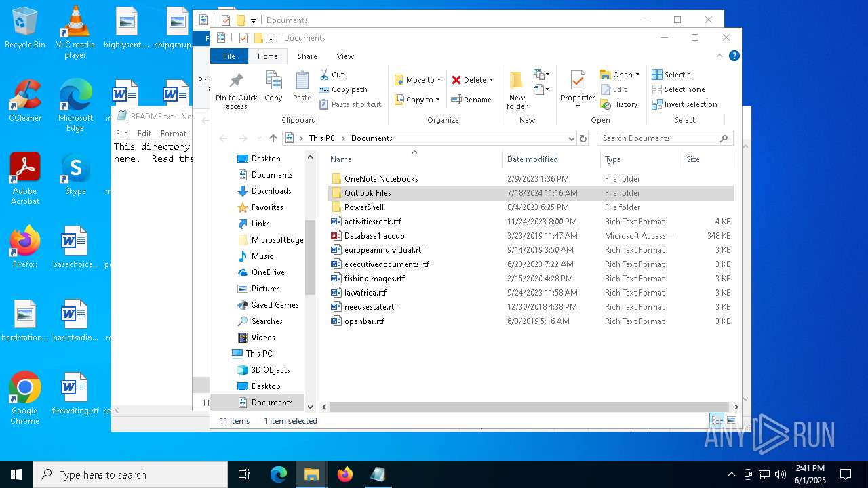868x488 pixels.
Task: Sort by Date modified column header
Action: [x=551, y=159]
